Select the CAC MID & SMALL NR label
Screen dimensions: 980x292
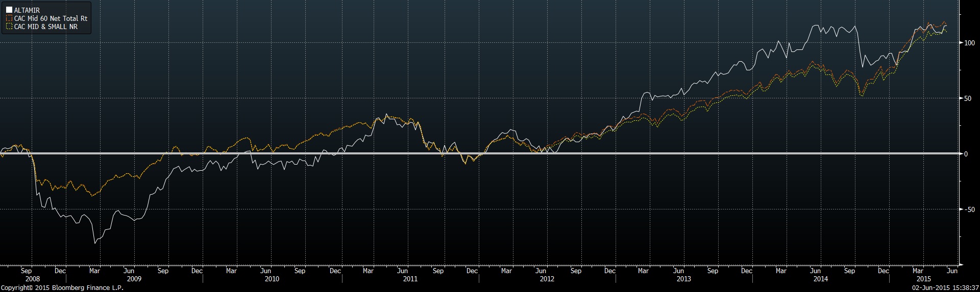click(46, 26)
